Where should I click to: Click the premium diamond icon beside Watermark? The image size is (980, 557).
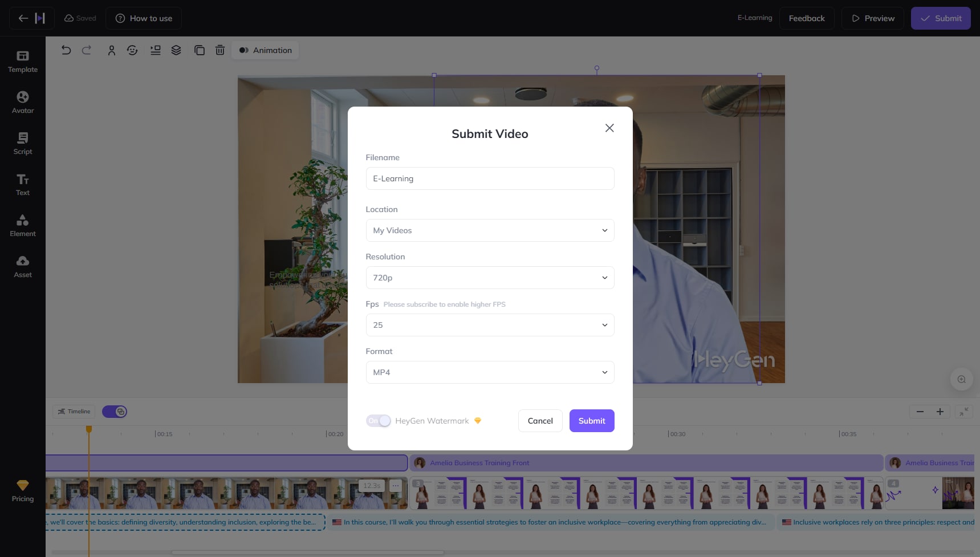[478, 421]
